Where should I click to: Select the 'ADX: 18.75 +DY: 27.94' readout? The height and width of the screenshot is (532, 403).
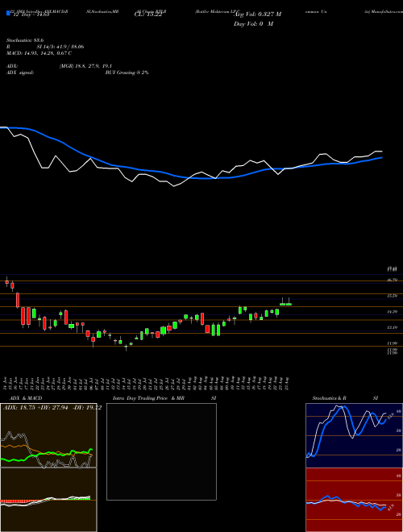pyautogui.click(x=35, y=408)
